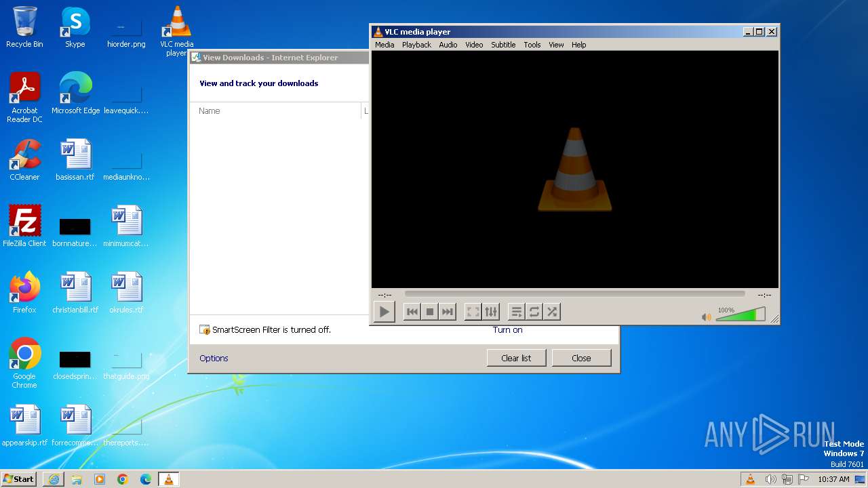Launch Microsoft Edge desktop shortcut
Viewport: 868px width, 488px height.
[x=75, y=94]
